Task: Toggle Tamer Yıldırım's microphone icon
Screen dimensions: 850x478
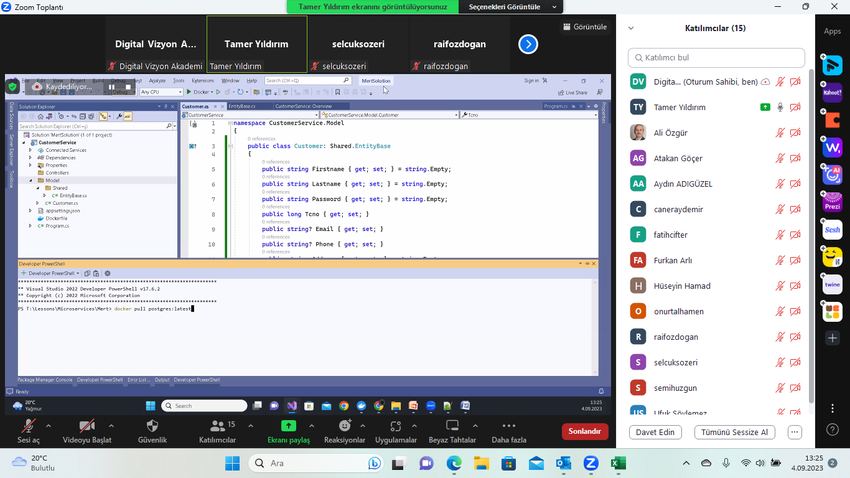Action: [780, 107]
